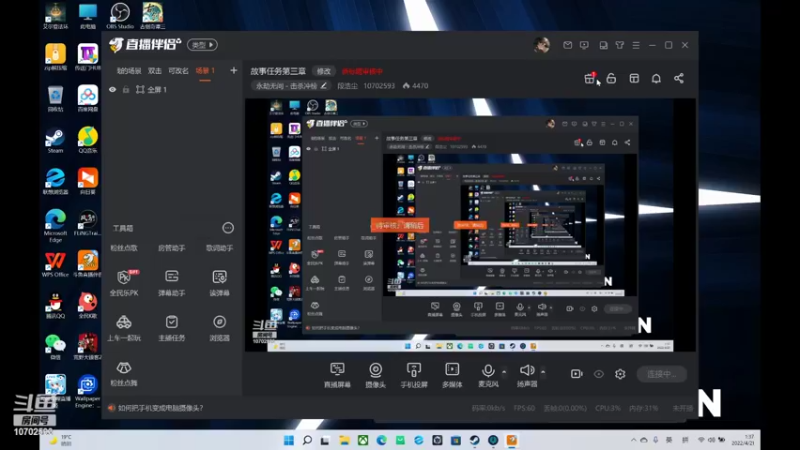Add 手机投屏 phone mirroring source
The height and width of the screenshot is (450, 800).
click(x=414, y=375)
